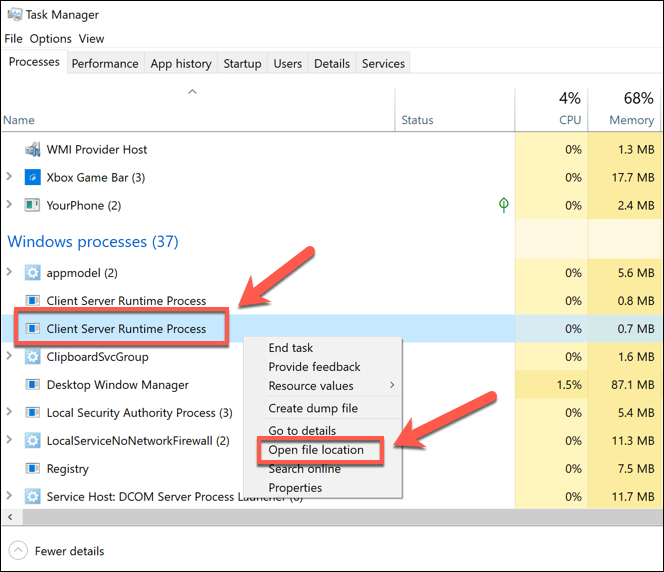Click the Task Manager title bar icon

pos(13,15)
